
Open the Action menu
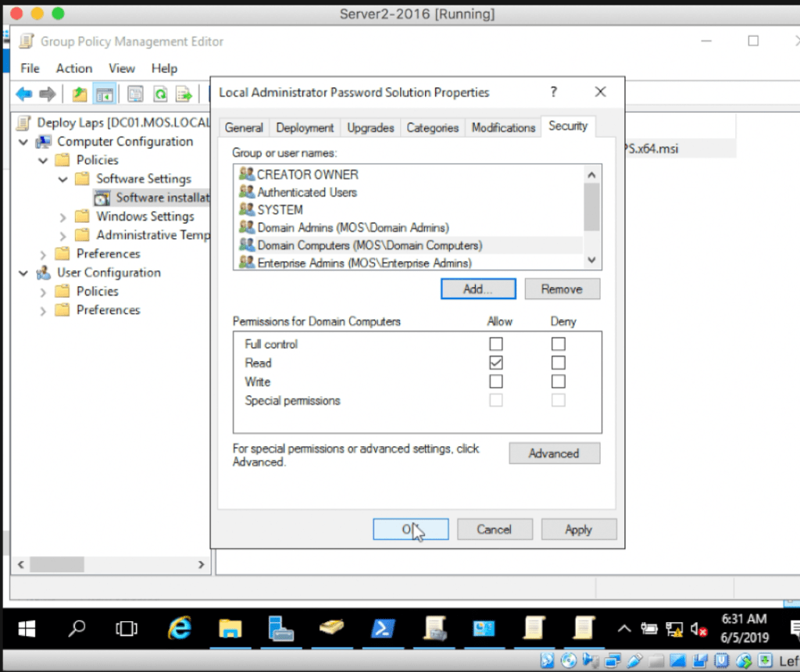click(x=73, y=68)
